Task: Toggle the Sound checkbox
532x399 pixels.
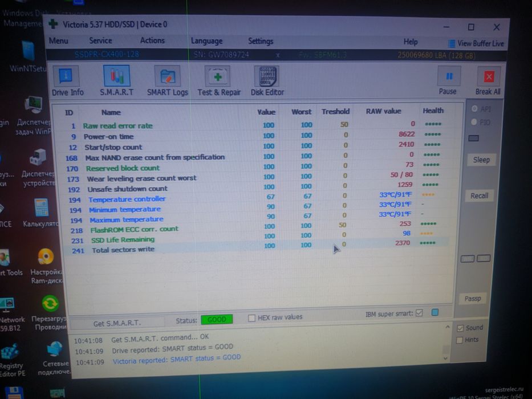Action: point(460,328)
